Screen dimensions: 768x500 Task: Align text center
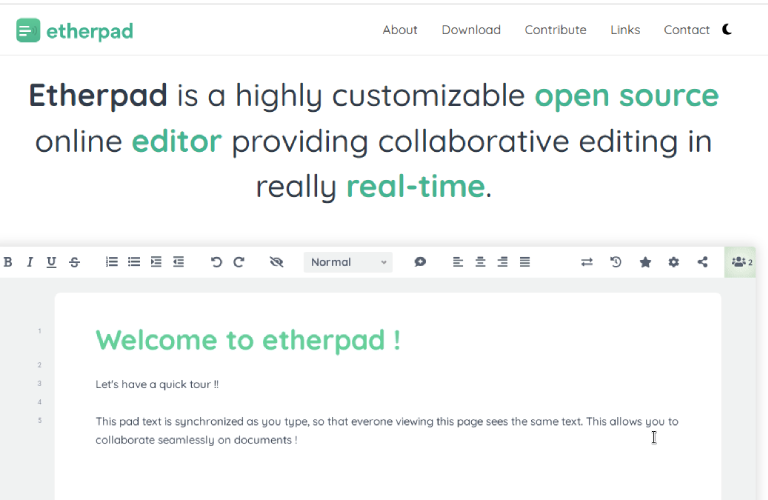pyautogui.click(x=480, y=262)
